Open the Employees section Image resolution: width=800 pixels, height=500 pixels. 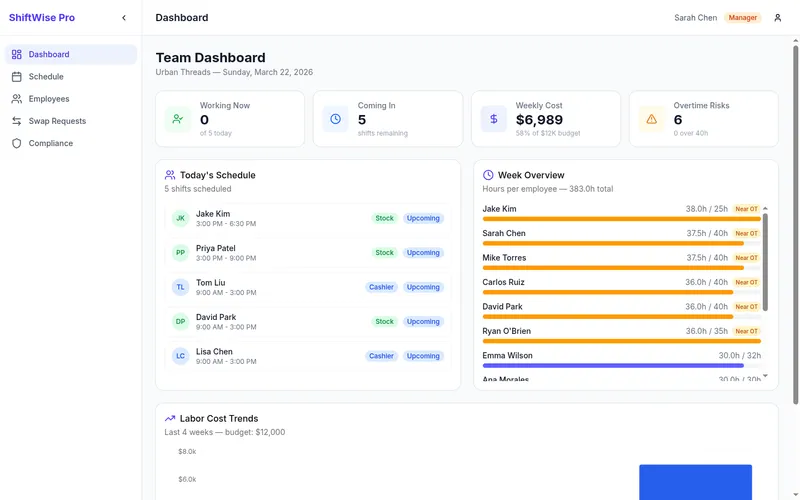point(49,99)
